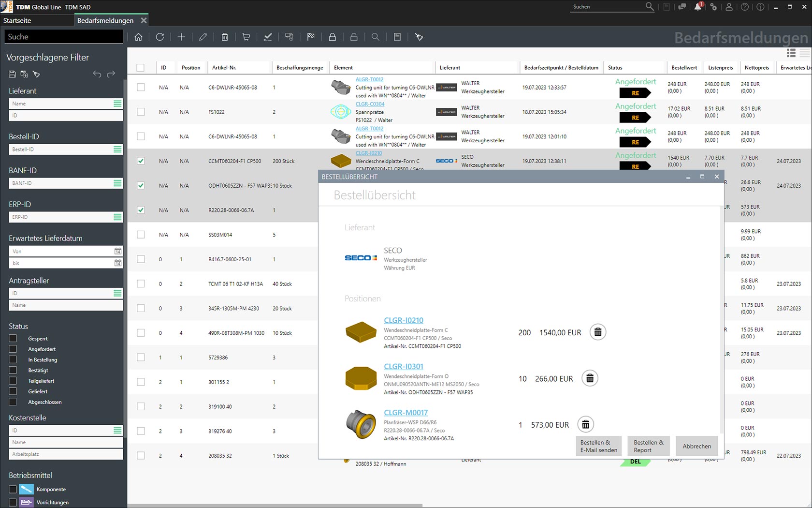The width and height of the screenshot is (812, 508).
Task: Close the Bedarfsmeldungen tab
Action: [144, 20]
